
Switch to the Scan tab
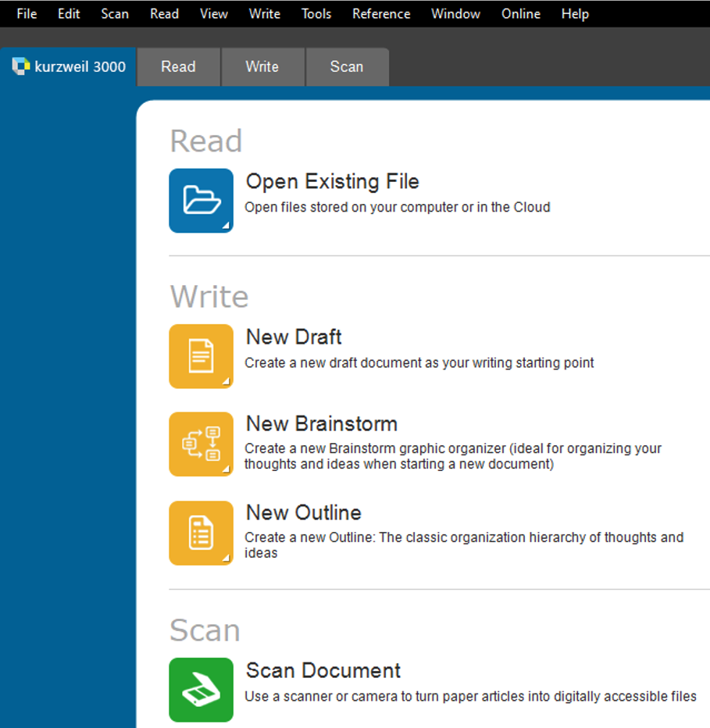tap(347, 67)
